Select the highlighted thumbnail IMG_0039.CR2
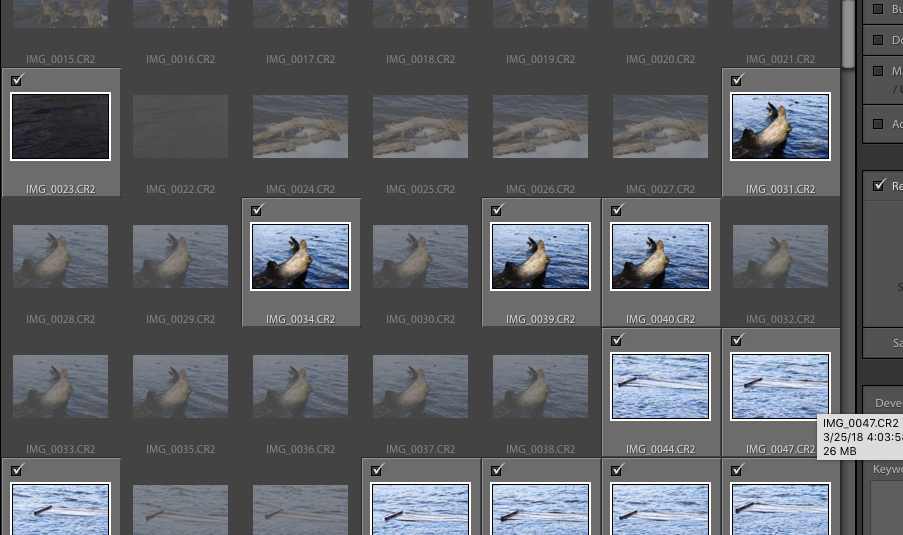Viewport: 903px width, 535px height. [540, 256]
